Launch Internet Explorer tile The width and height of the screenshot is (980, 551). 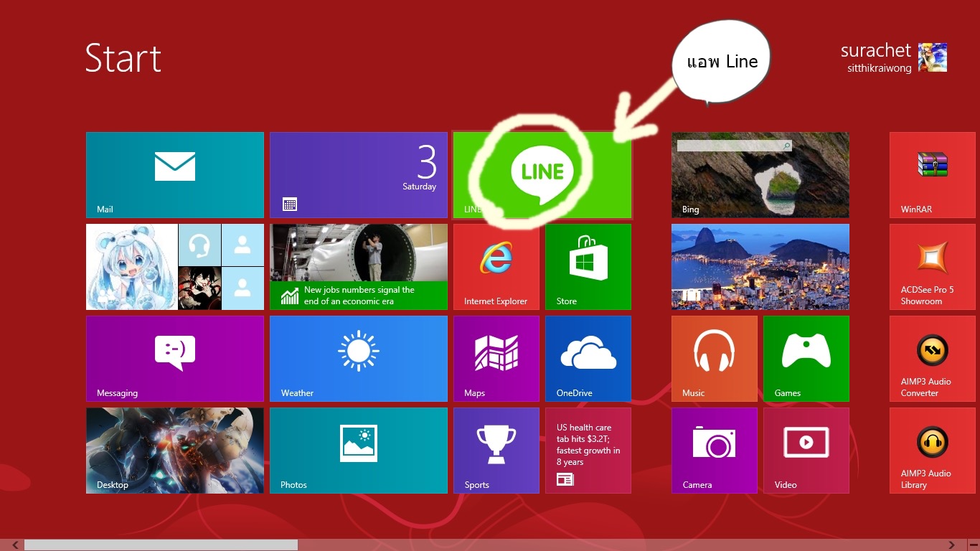click(x=496, y=267)
